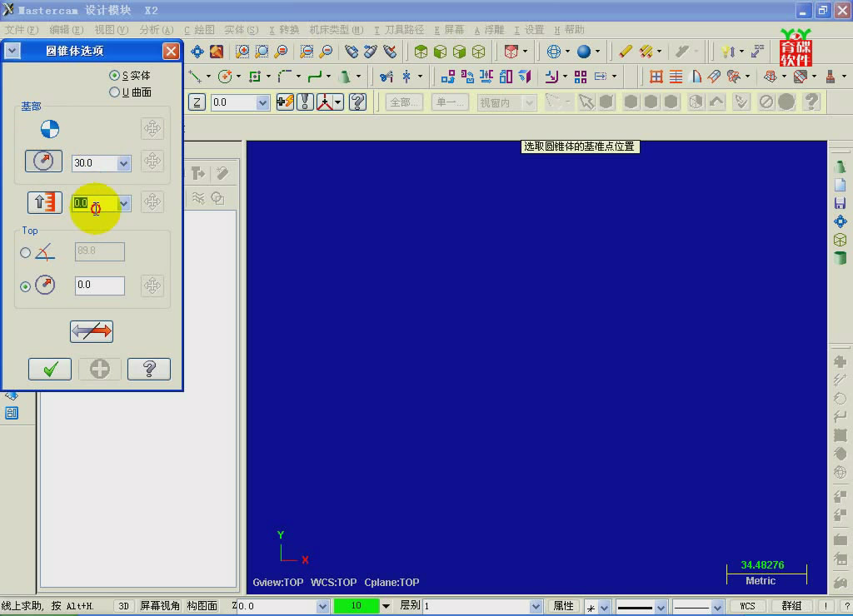
Task: Click the Fillet entities tool icon
Action: tap(285, 77)
